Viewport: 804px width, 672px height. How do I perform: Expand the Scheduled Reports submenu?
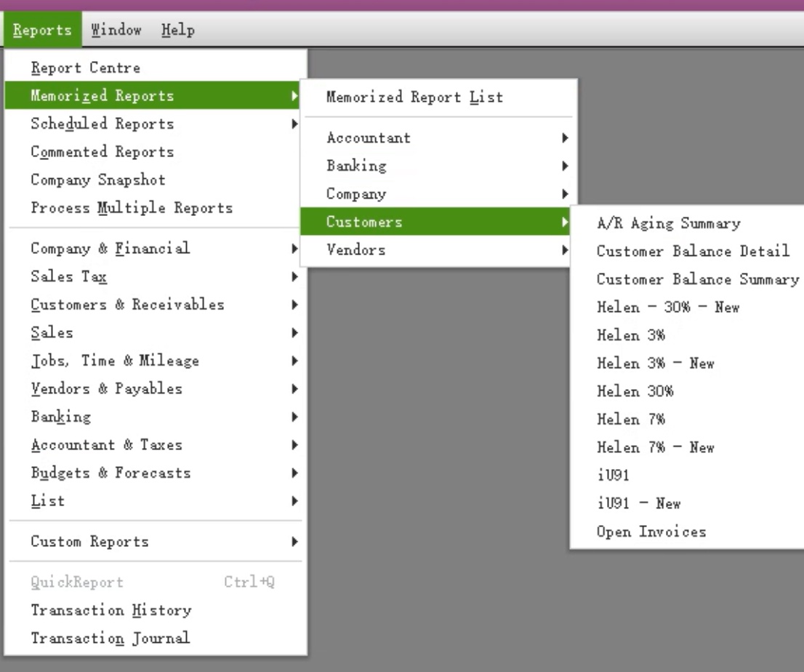pyautogui.click(x=102, y=124)
